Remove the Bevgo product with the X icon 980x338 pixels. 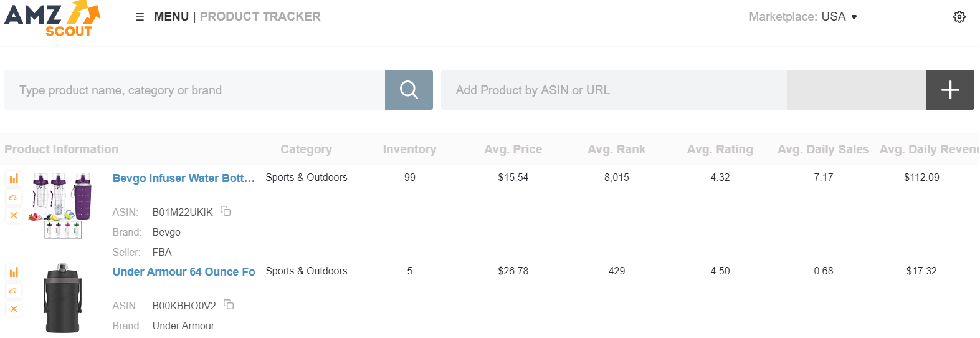[x=14, y=215]
